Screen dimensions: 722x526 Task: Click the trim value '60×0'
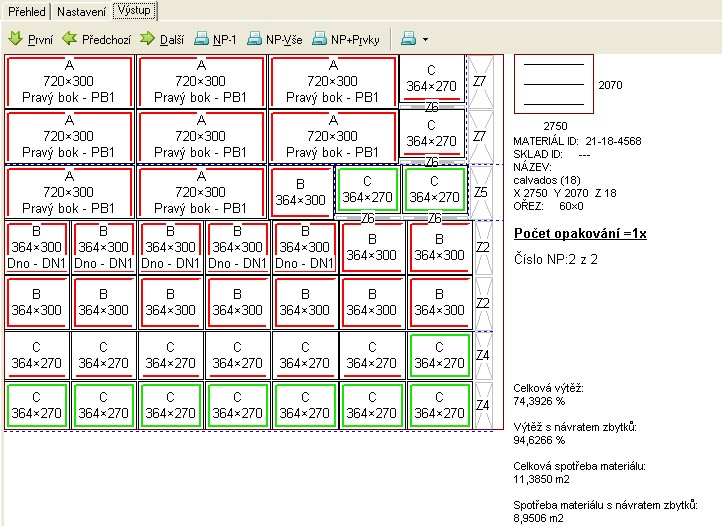571,206
